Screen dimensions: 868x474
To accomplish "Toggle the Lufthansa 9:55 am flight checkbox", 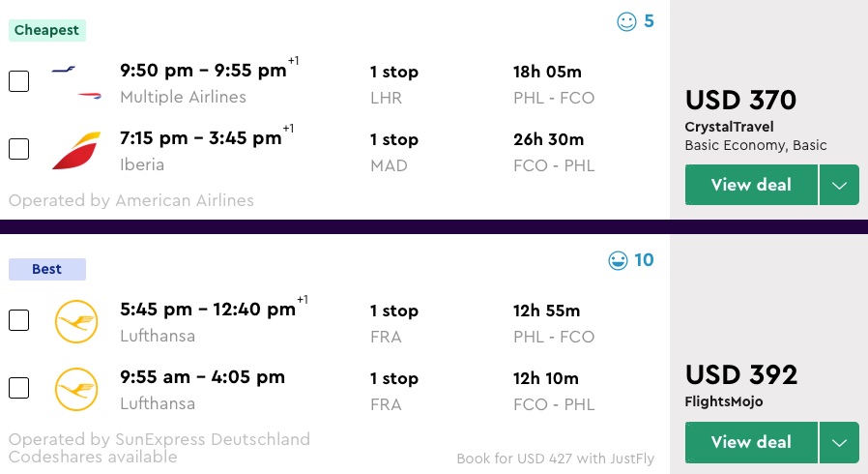I will coord(18,389).
